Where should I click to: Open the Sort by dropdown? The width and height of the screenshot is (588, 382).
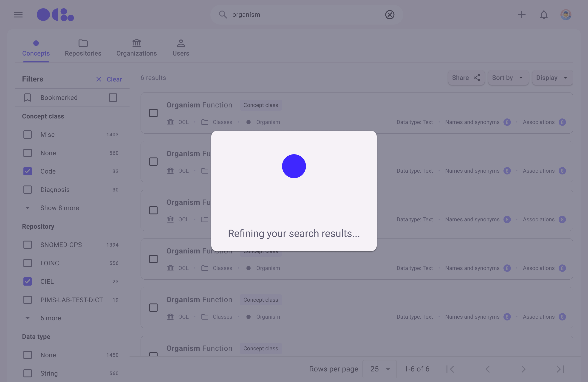pyautogui.click(x=508, y=78)
